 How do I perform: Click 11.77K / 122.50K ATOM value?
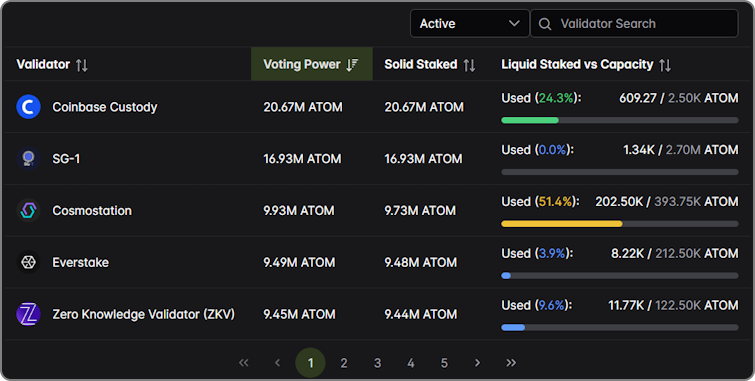[673, 305]
